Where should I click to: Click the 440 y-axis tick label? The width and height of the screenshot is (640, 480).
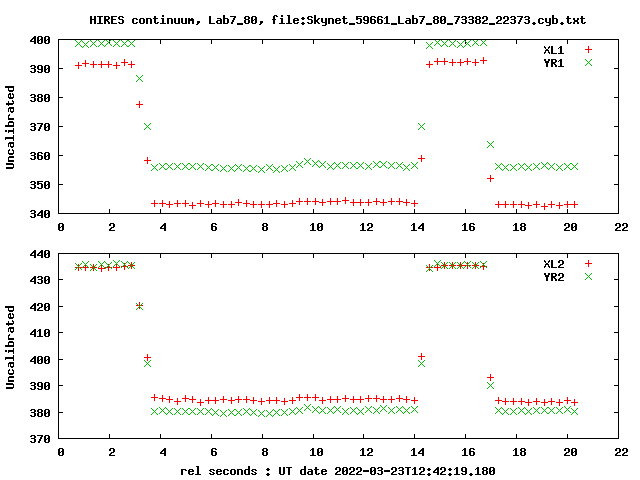coord(40,254)
